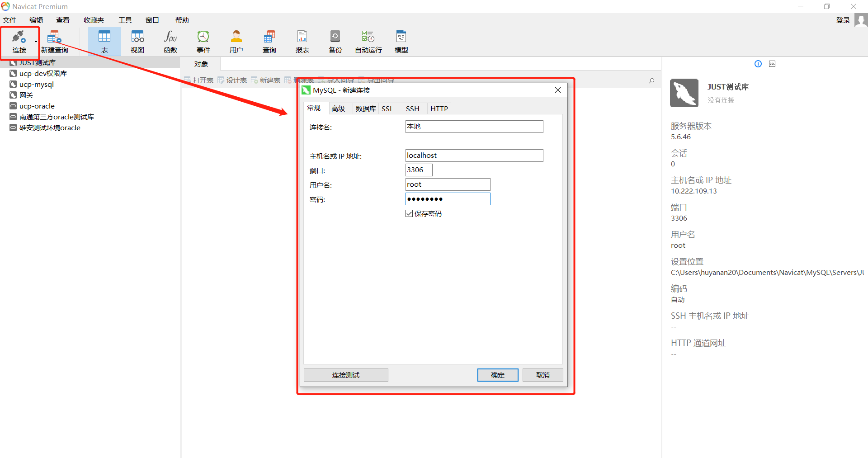Viewport: 868px width, 458px height.
Task: Click Open Table (打开表) button
Action: 199,80
